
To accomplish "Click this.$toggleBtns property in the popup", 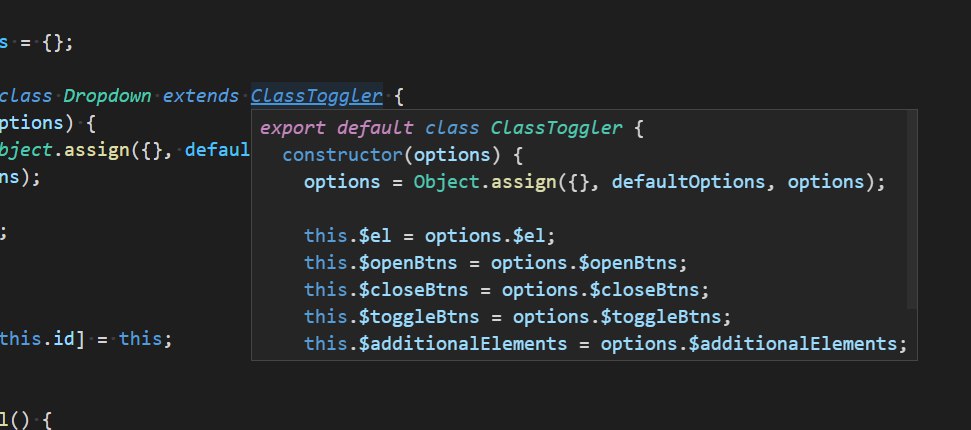I will 391,317.
